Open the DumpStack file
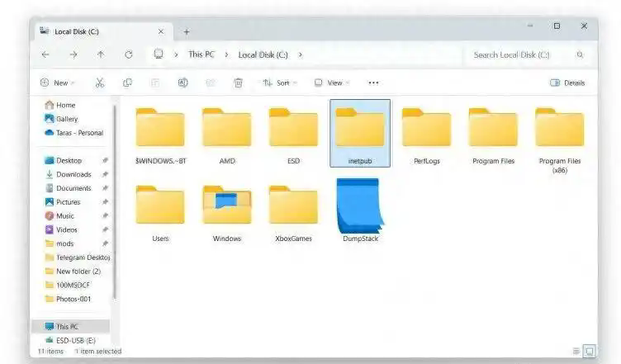This screenshot has width=621, height=364. [359, 210]
